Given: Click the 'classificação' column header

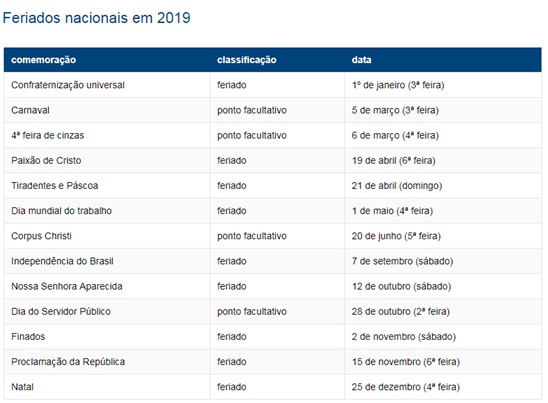Looking at the screenshot, I should [x=246, y=60].
